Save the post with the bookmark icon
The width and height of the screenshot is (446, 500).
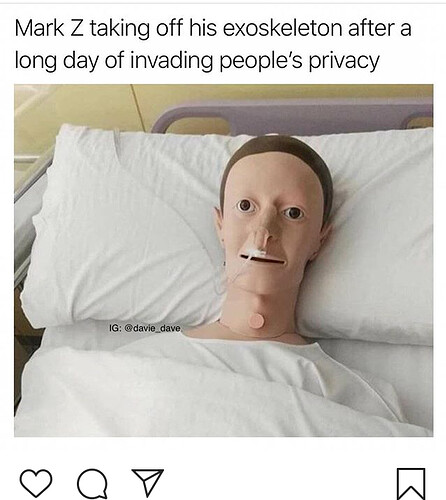tap(411, 484)
